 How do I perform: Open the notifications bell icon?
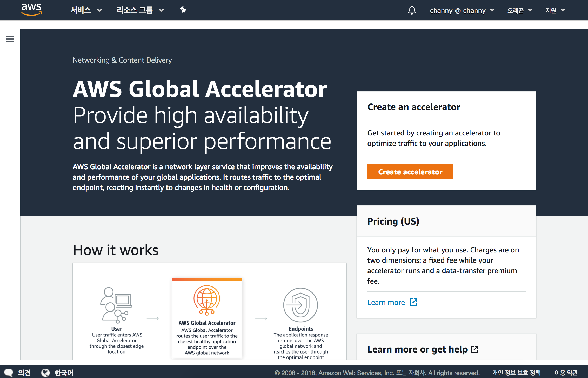pos(412,10)
